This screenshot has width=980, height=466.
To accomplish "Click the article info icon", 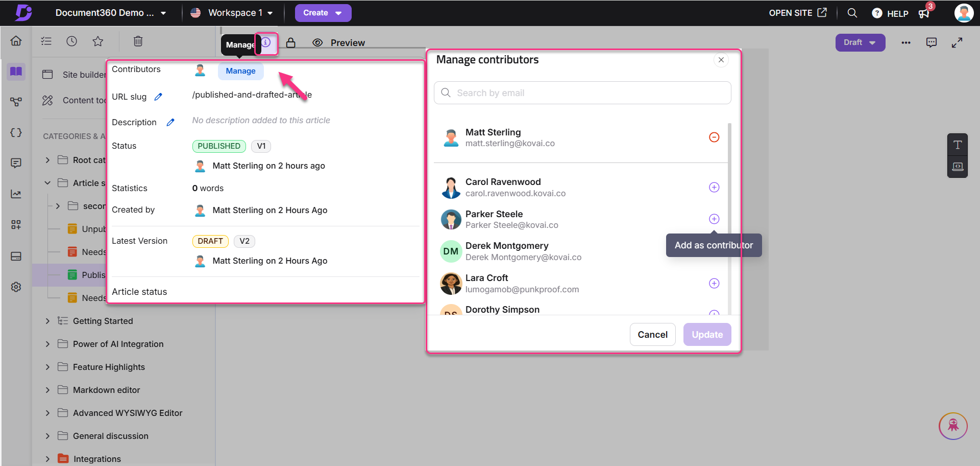I will click(x=266, y=42).
